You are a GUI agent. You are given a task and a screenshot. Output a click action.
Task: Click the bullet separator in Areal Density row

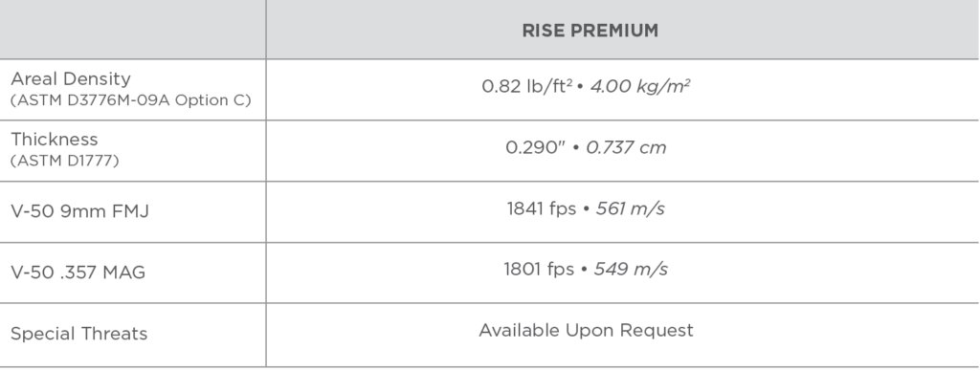point(580,87)
